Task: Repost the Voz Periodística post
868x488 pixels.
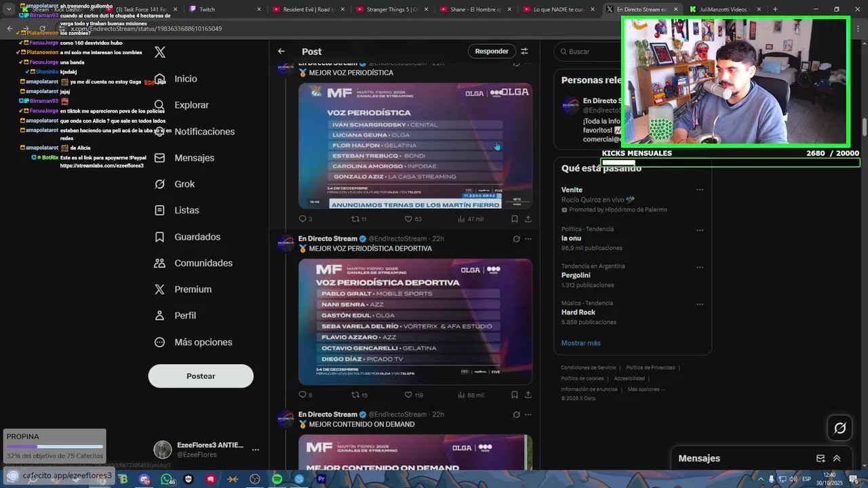Action: (359, 219)
